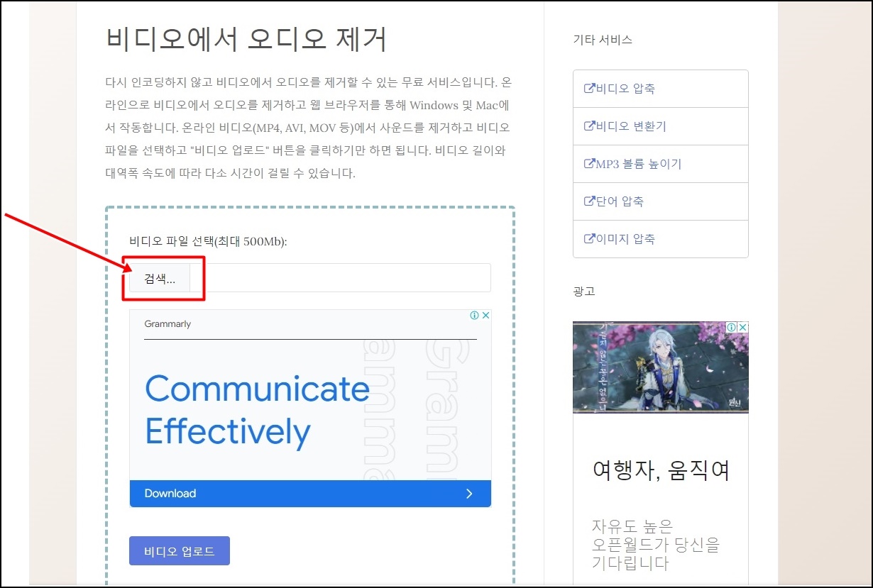Click the arrow chevron on Download bar
The height and width of the screenshot is (588, 873).
pyautogui.click(x=469, y=494)
